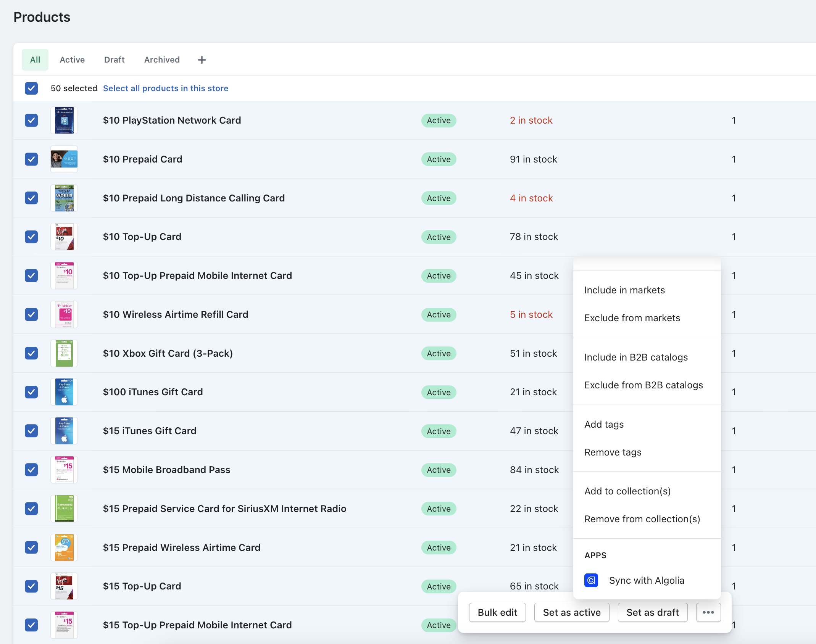Choose Remove tags in the actions menu

click(x=647, y=452)
